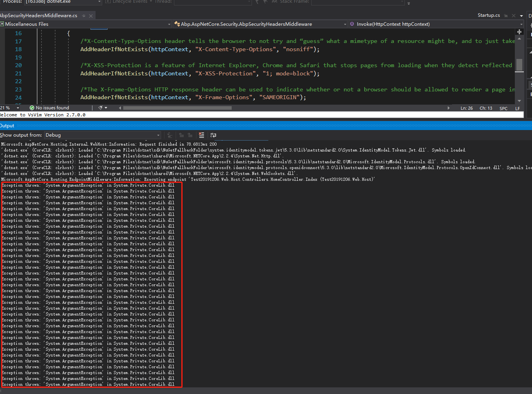Click the editor horizontal scrollbar thumb
Image resolution: width=532 pixels, height=394 pixels.
coord(177,108)
